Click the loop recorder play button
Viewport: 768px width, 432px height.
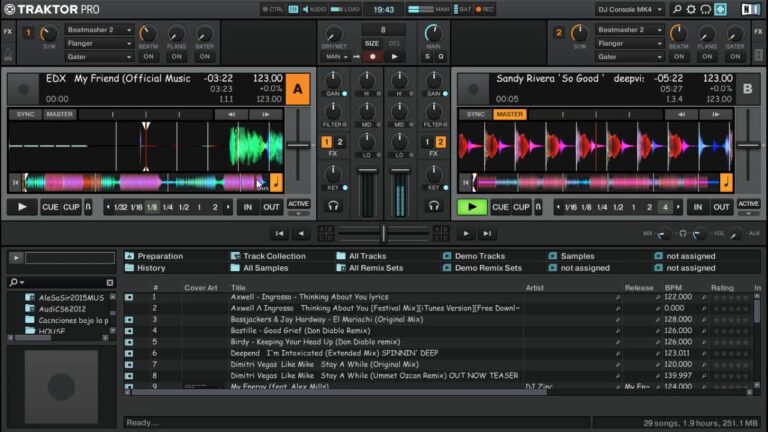tap(395, 57)
